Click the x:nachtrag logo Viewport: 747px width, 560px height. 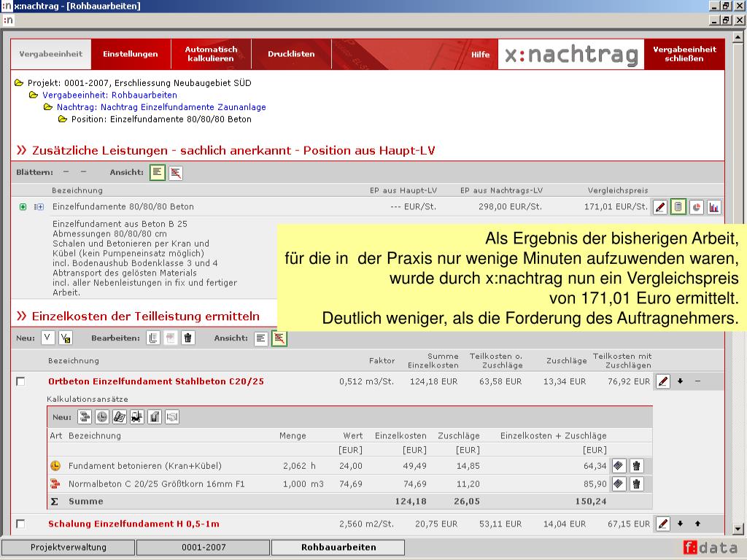tap(571, 54)
